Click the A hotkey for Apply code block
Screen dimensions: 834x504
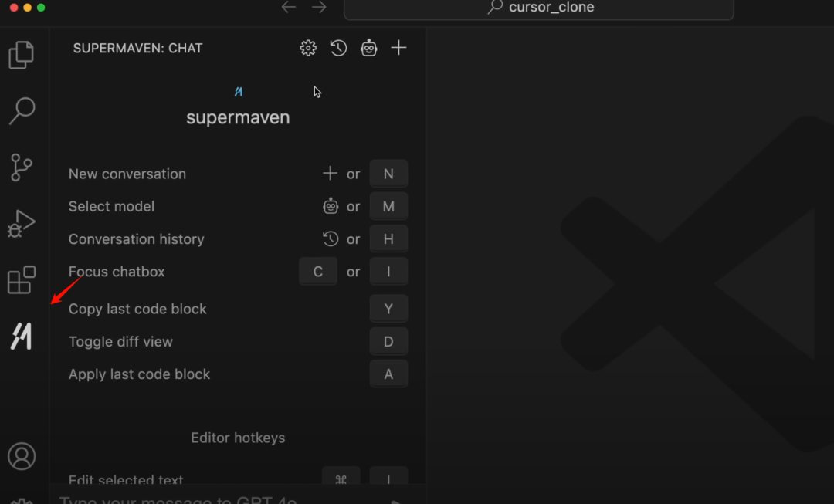(x=388, y=374)
